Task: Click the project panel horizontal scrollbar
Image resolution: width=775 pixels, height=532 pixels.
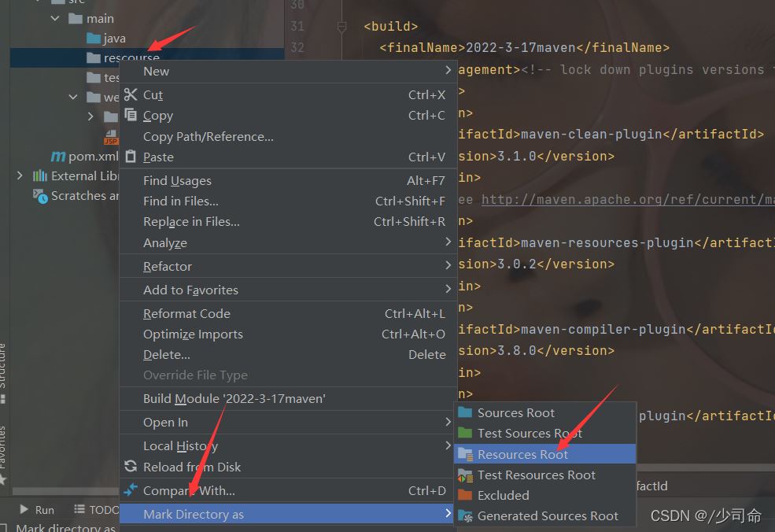Action: pos(65,491)
